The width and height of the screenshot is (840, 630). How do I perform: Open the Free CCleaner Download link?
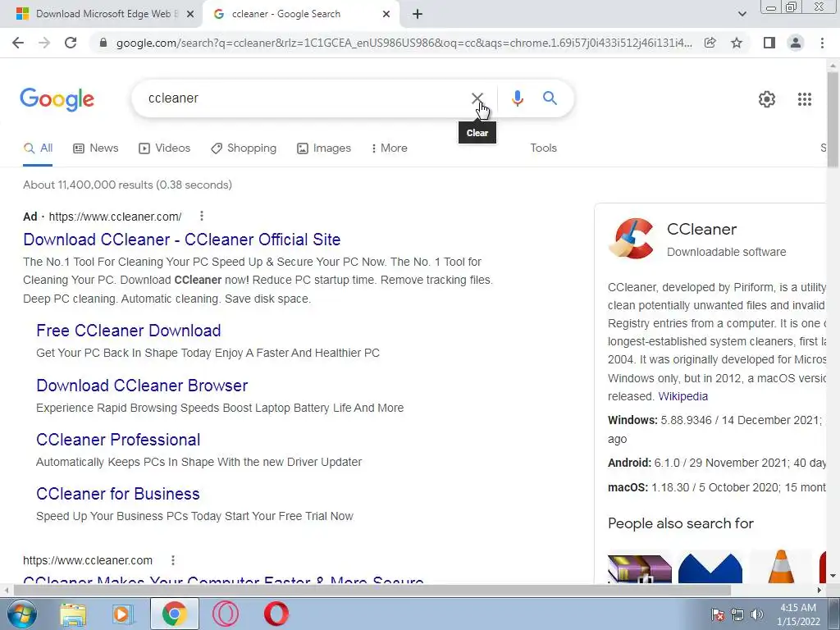pos(129,331)
